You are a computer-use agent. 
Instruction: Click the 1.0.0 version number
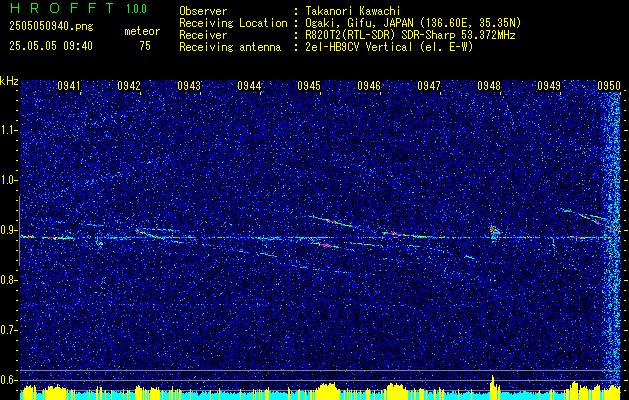click(136, 9)
